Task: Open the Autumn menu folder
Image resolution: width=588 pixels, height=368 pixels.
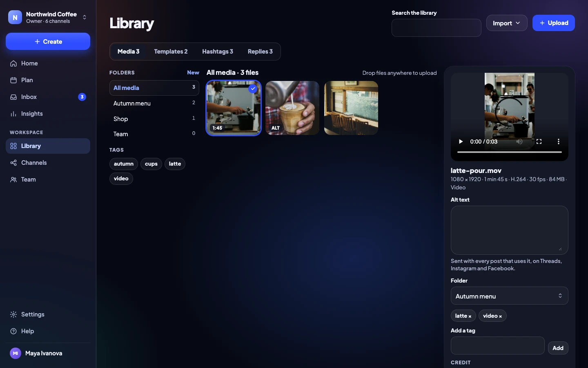Action: coord(154,103)
